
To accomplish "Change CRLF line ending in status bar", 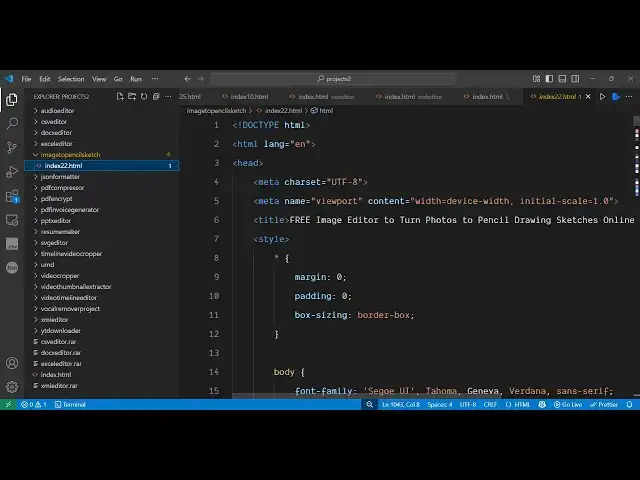I will click(490, 404).
